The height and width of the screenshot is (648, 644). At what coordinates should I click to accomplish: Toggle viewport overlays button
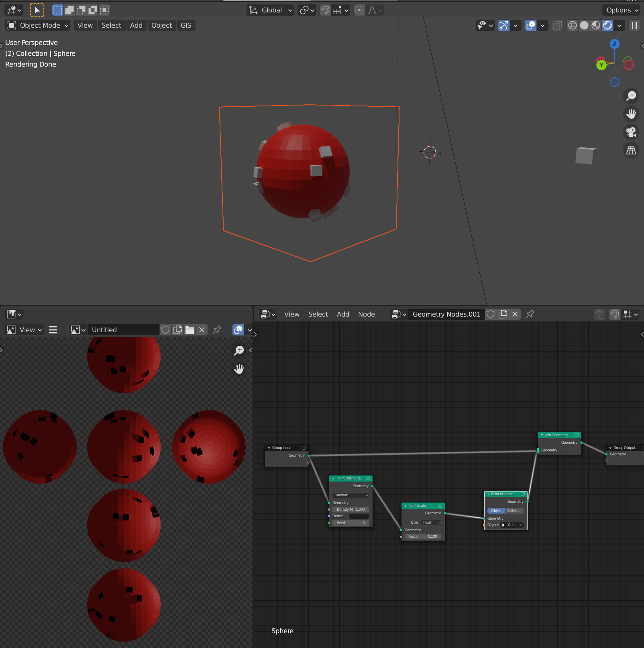coord(531,26)
